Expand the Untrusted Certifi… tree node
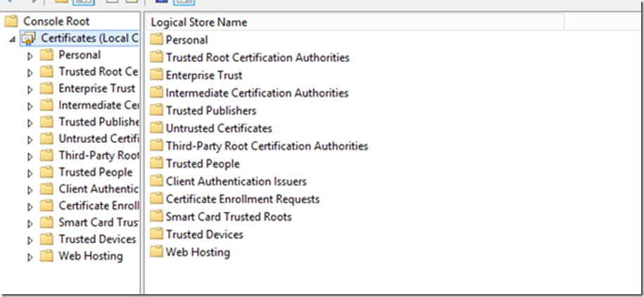Image resolution: width=644 pixels, height=297 pixels. (30, 140)
